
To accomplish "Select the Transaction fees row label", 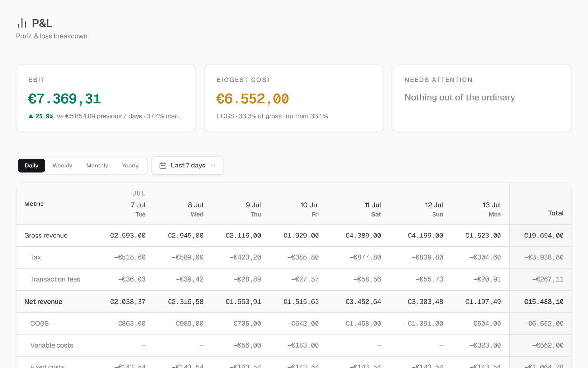I will (55, 279).
